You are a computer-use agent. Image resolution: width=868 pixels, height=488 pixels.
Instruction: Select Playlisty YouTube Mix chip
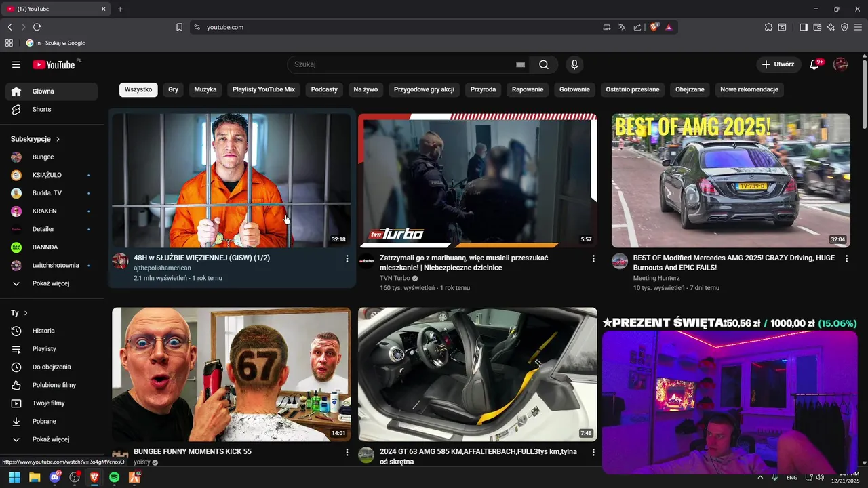click(264, 89)
